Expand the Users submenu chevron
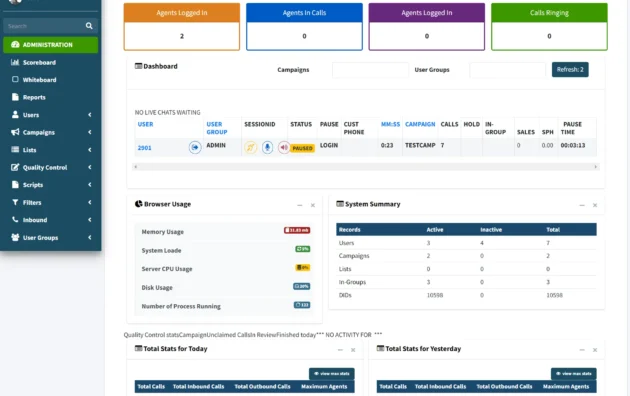Viewport: 630px width, 396px height. (90, 115)
